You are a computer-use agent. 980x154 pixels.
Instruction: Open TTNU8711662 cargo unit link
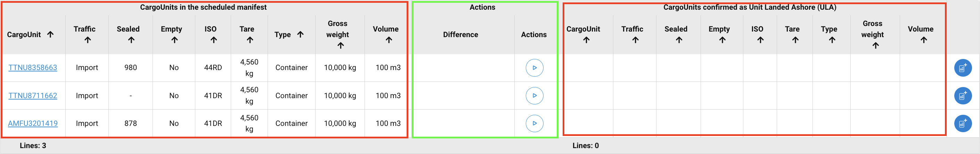33,96
